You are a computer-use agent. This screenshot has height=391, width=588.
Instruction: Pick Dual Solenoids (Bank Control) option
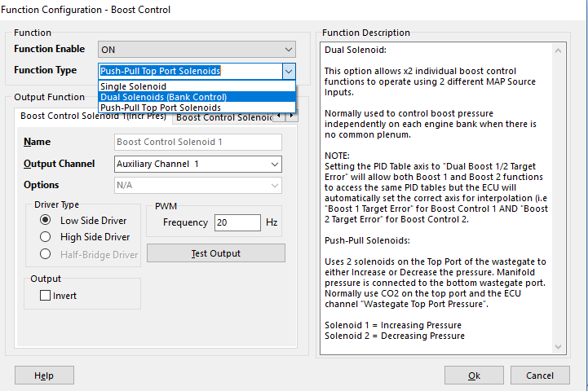(163, 97)
